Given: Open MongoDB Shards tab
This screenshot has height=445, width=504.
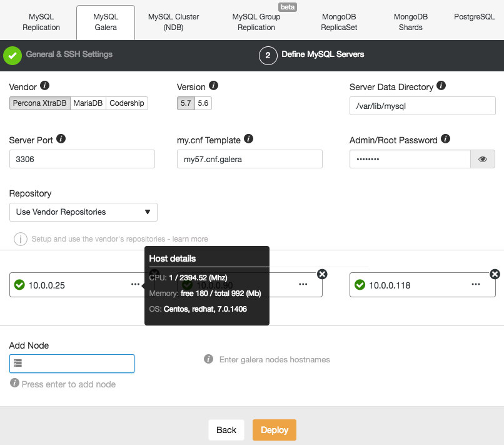Looking at the screenshot, I should pyautogui.click(x=410, y=22).
